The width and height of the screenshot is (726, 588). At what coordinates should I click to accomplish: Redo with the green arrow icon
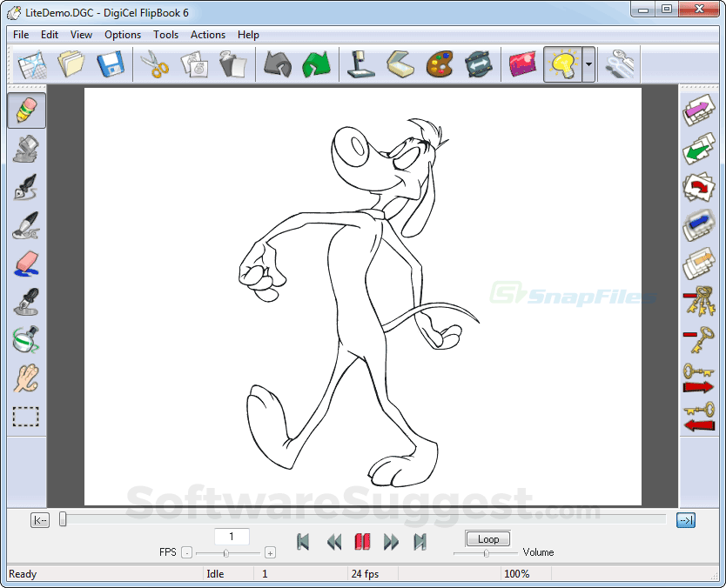click(x=317, y=63)
